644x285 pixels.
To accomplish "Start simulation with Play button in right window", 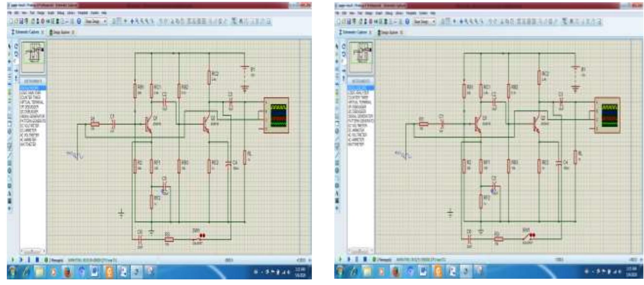I will point(341,259).
